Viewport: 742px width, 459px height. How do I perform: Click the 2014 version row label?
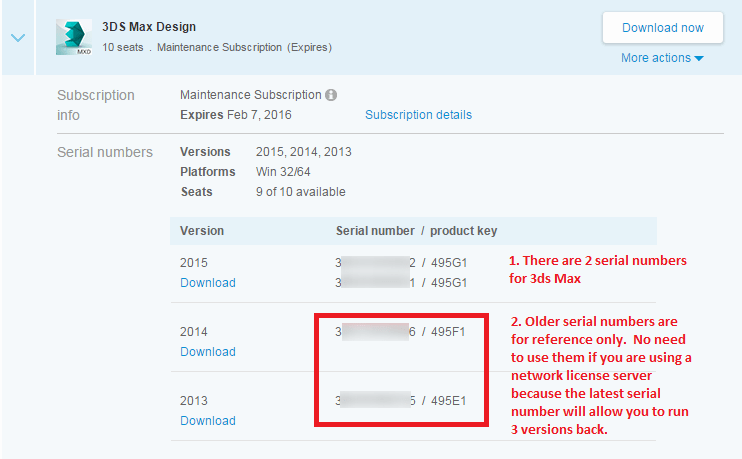click(x=194, y=332)
